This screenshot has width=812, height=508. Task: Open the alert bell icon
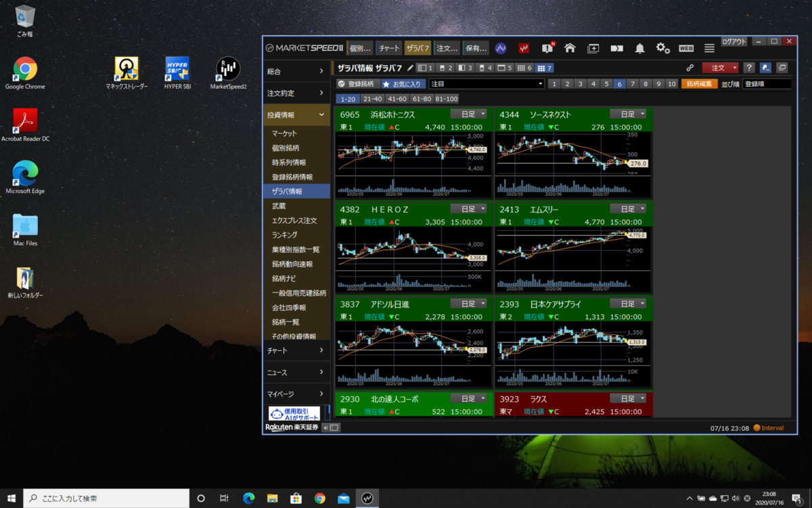point(639,48)
